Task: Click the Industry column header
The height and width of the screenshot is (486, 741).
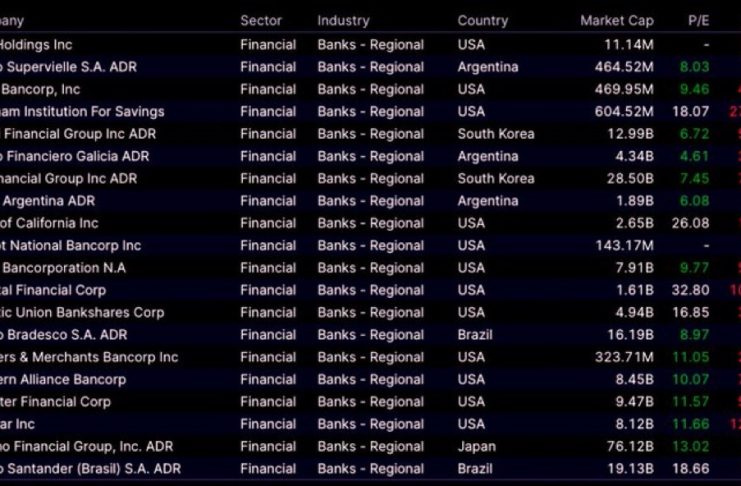Action: pos(343,20)
